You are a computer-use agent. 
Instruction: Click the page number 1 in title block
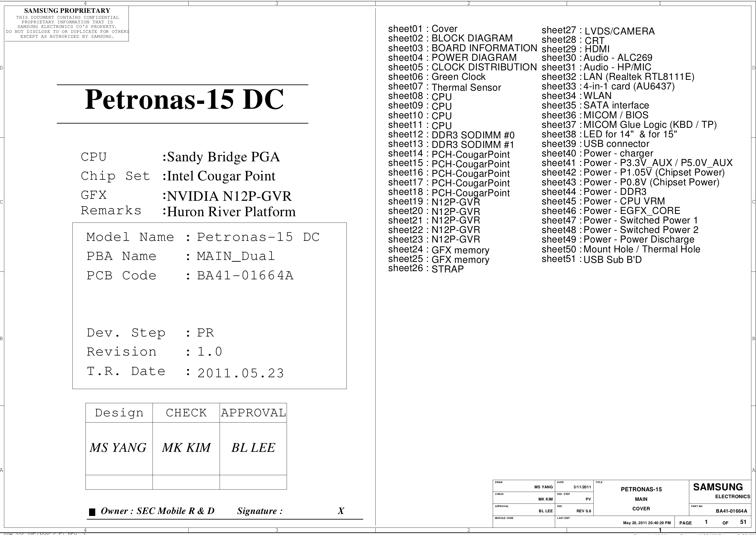pyautogui.click(x=706, y=522)
